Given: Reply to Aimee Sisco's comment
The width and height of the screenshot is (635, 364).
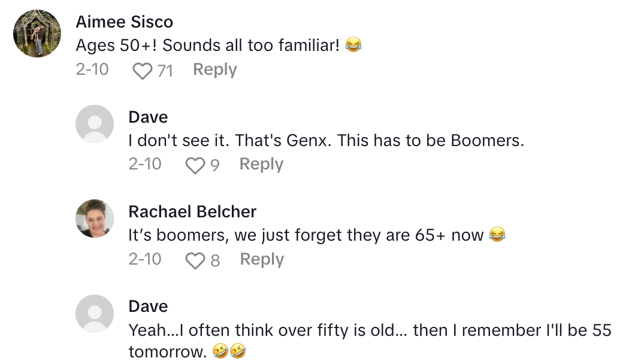Looking at the screenshot, I should [x=214, y=69].
